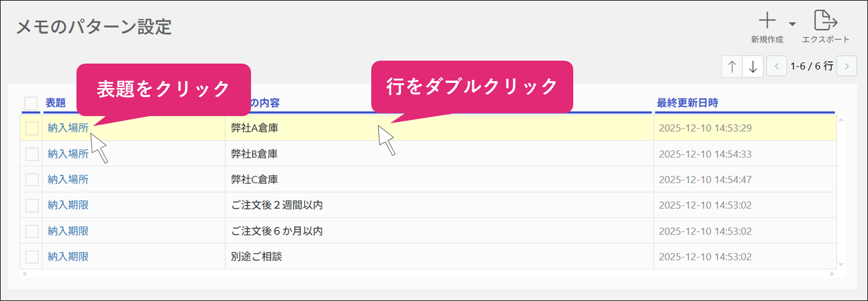Viewport: 868px width, 301px height.
Task: Open the dropdown arrow beside 新規作成
Action: 792,24
